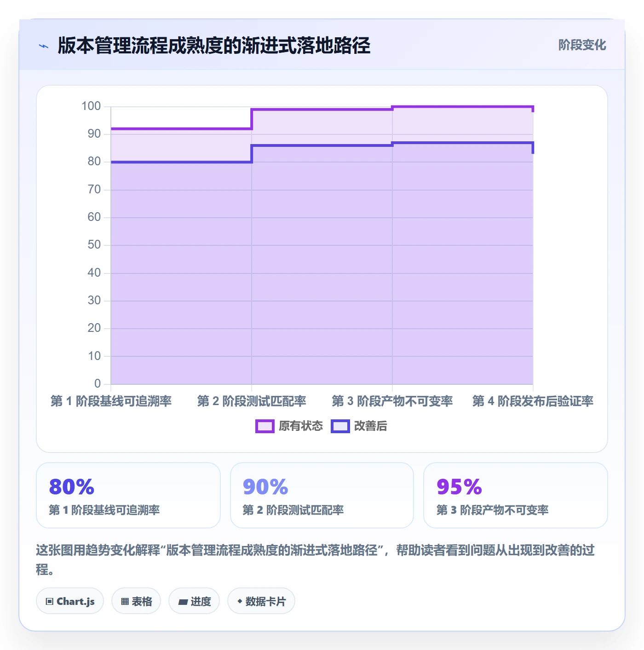Image resolution: width=644 pixels, height=650 pixels.
Task: Toggle the 原有状态 legend label
Action: [x=301, y=426]
